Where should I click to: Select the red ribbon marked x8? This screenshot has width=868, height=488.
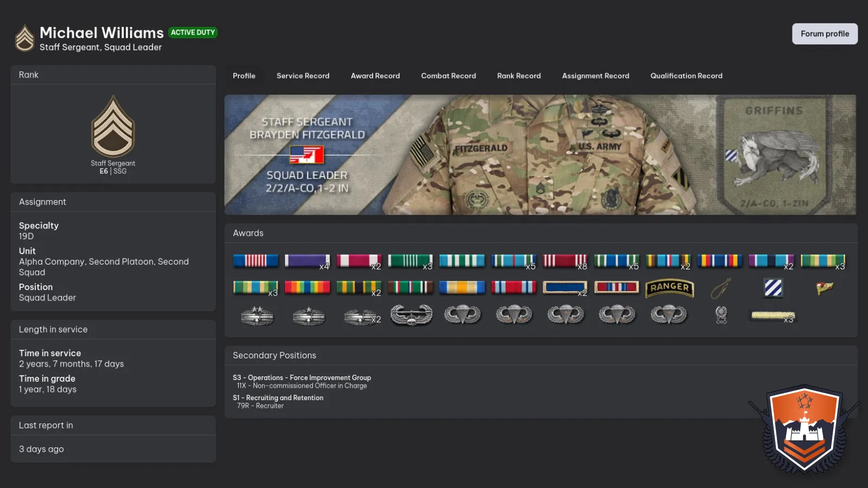[565, 261]
